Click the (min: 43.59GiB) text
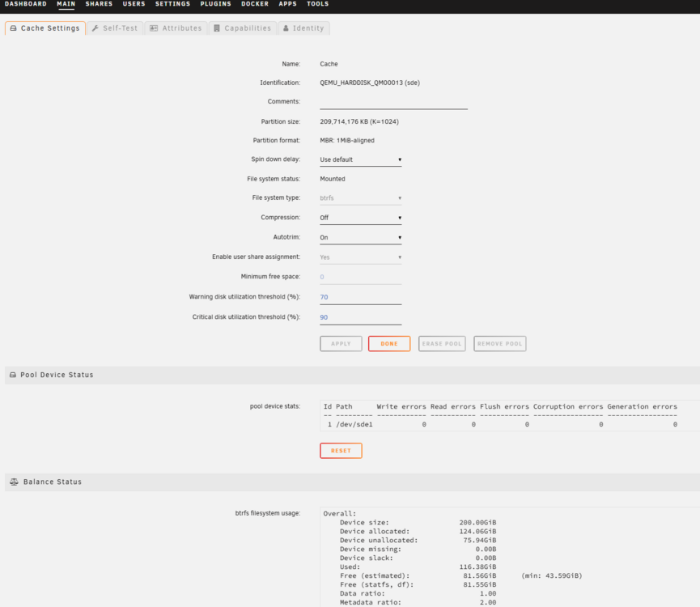Viewport: 700px width, 607px height. coord(552,576)
